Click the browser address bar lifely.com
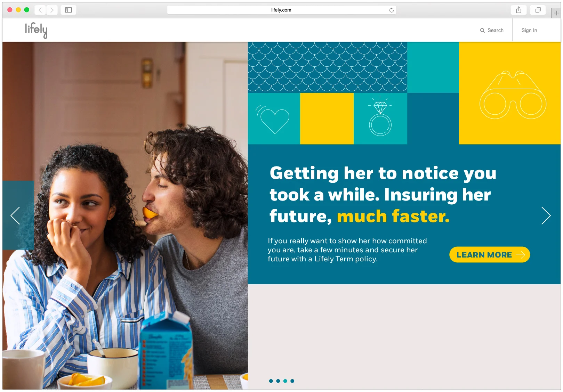Viewport: 563px width, 392px height. (x=281, y=10)
